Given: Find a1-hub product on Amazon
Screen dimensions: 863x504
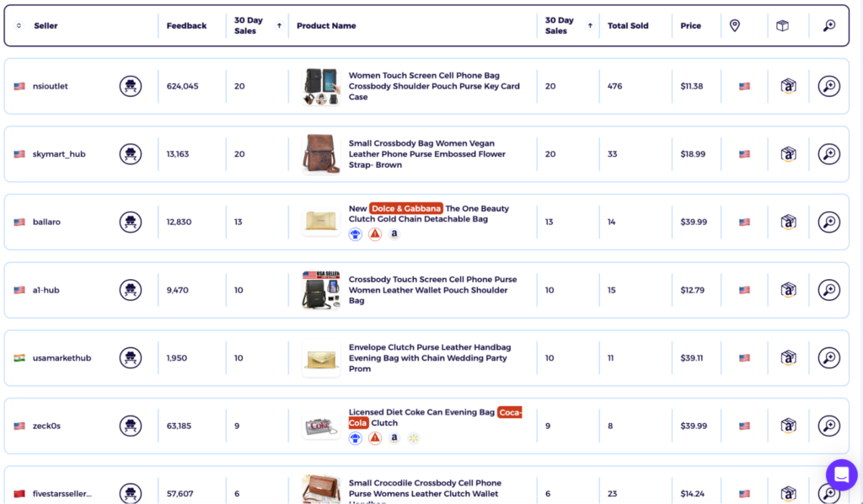Looking at the screenshot, I should 788,290.
